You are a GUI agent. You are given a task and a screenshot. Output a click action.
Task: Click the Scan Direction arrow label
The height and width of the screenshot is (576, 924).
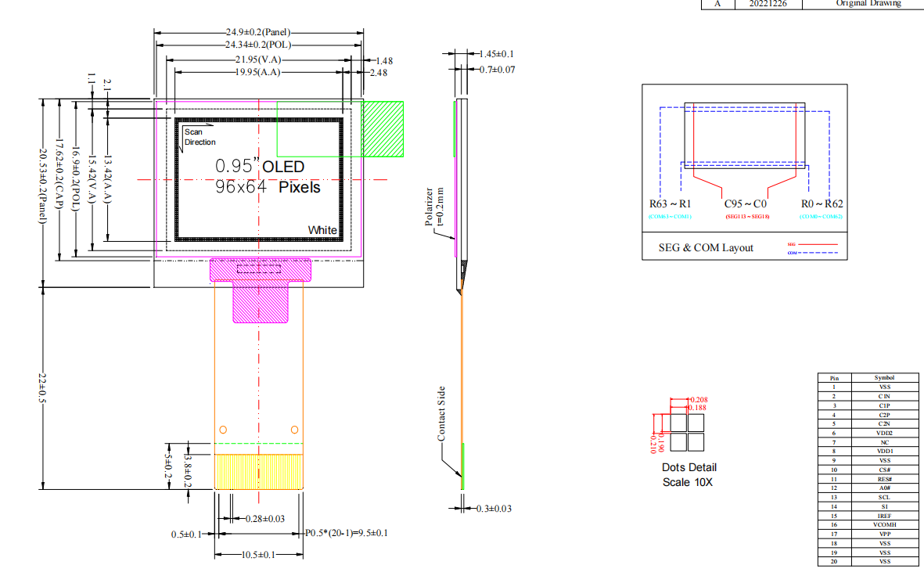point(199,137)
